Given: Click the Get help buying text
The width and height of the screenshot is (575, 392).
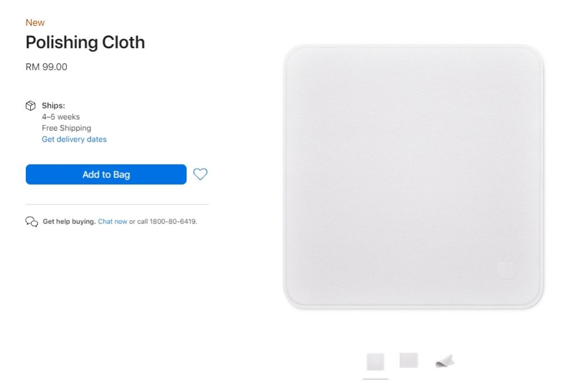Looking at the screenshot, I should click(x=69, y=221).
